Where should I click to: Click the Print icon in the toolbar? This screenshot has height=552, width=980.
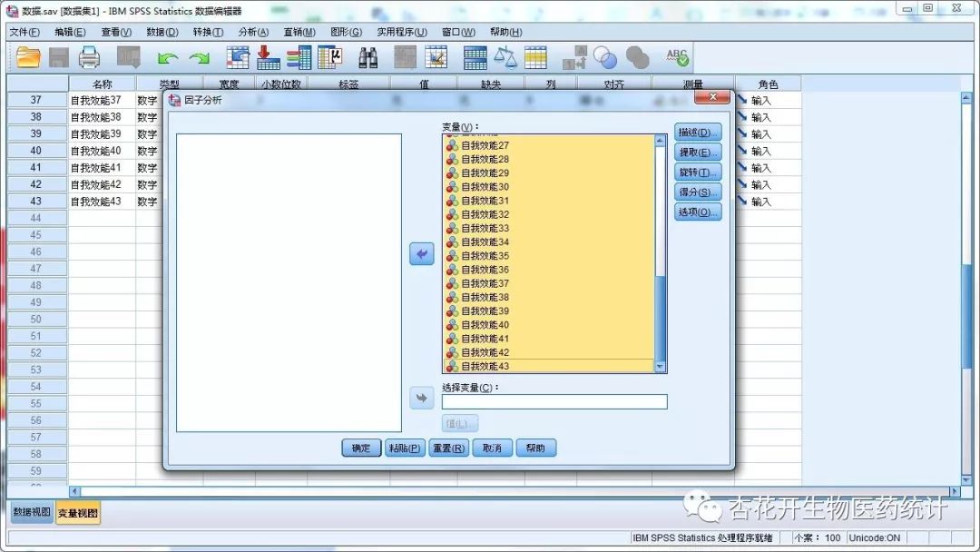coord(90,56)
